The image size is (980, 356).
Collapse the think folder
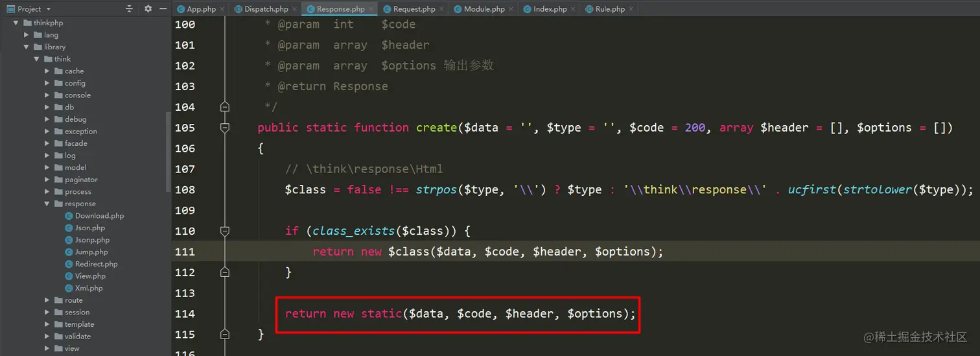click(x=37, y=59)
